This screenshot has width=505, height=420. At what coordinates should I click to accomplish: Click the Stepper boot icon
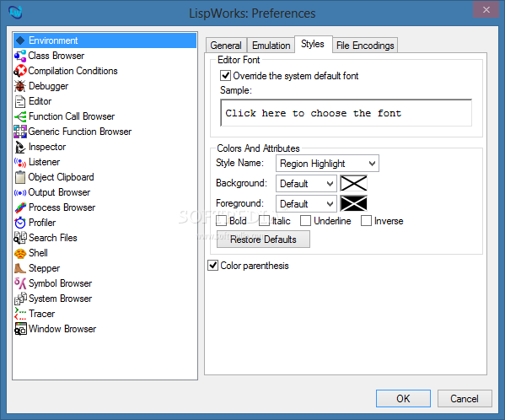point(20,268)
